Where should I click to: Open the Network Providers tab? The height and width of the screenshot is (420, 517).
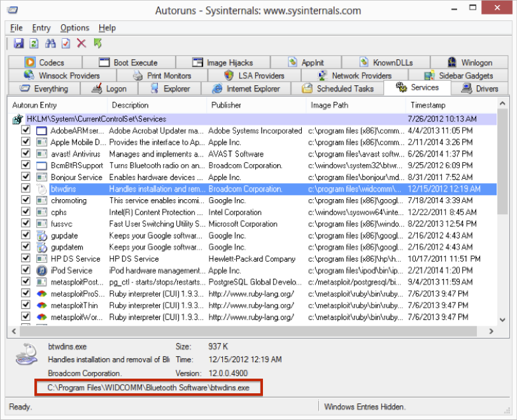click(355, 76)
